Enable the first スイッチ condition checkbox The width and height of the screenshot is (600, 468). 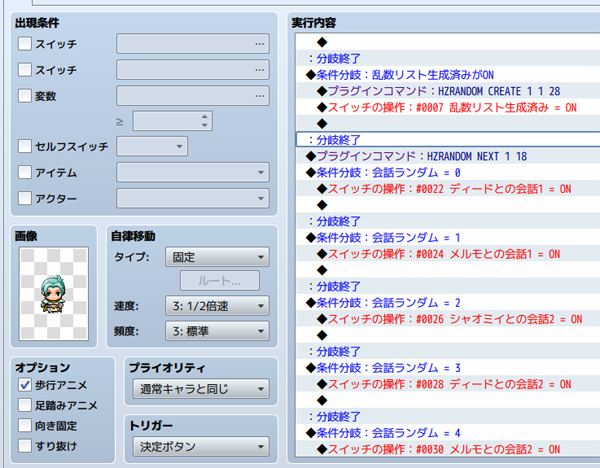click(x=25, y=44)
